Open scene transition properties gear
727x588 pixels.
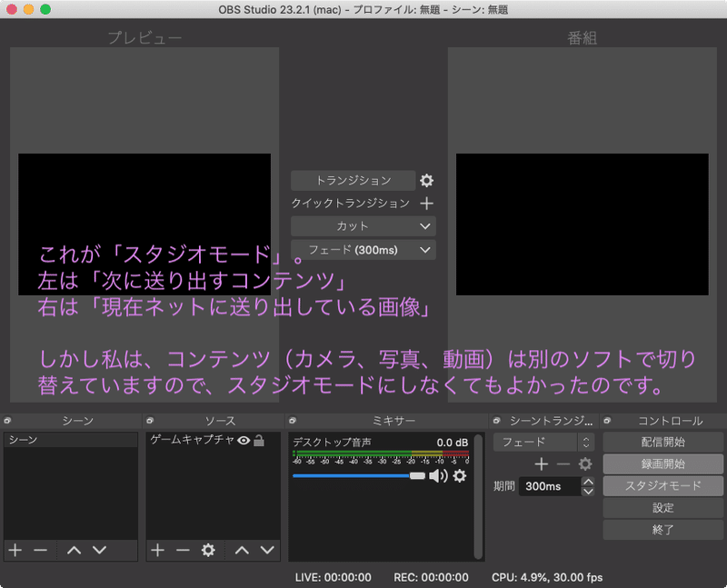point(585,463)
